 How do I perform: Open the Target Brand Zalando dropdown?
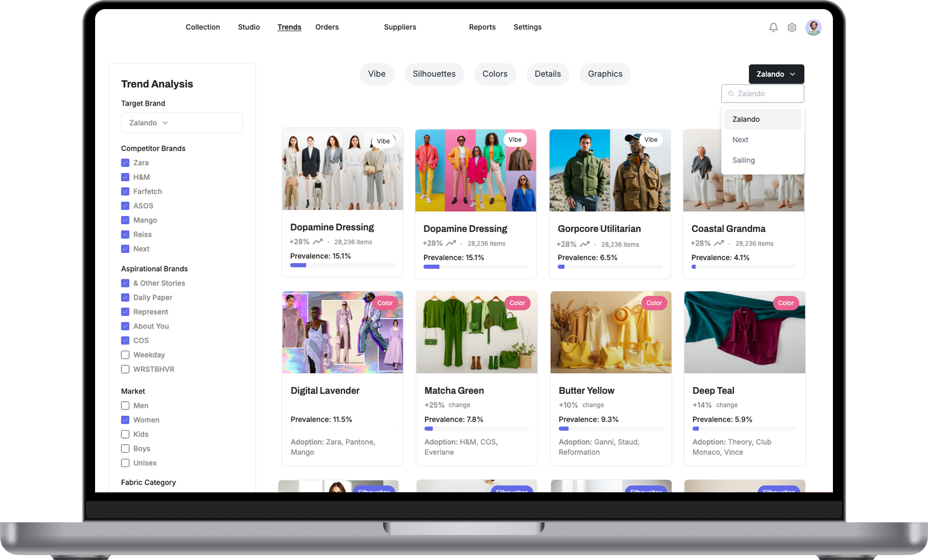coord(182,123)
